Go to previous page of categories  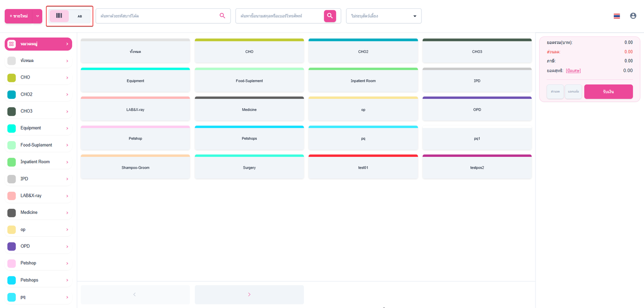pos(135,295)
